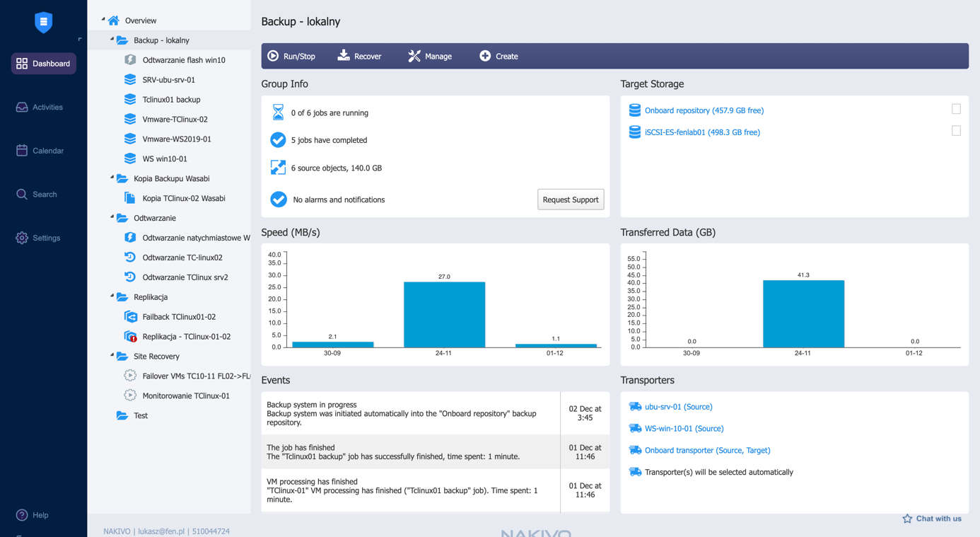This screenshot has height=537, width=980.
Task: Select the VM processing has finished event
Action: point(435,490)
